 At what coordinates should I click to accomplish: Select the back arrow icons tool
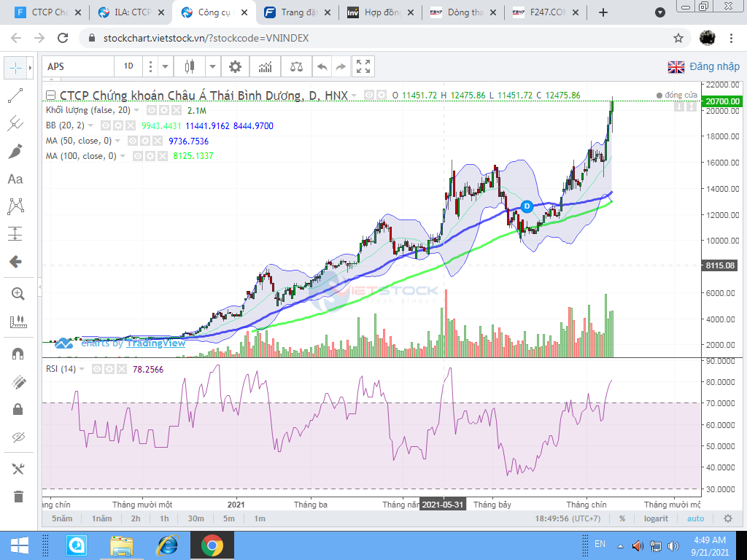click(x=15, y=262)
